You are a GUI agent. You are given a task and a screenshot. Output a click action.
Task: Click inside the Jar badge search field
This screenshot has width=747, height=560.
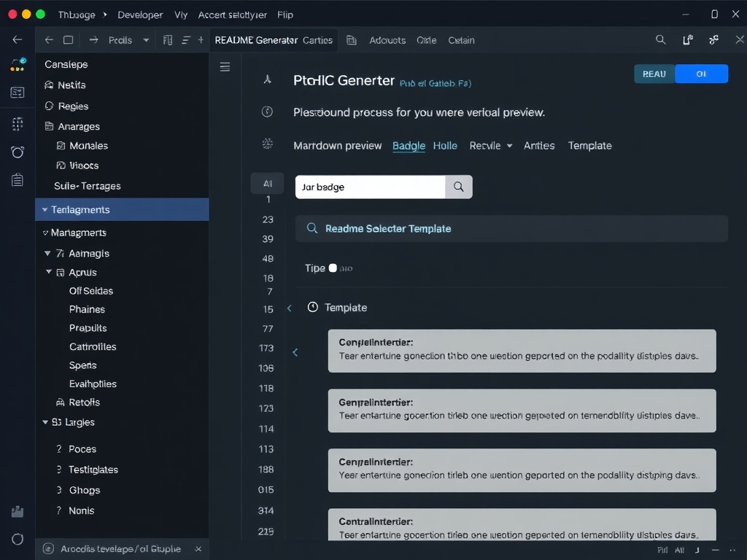tap(368, 187)
